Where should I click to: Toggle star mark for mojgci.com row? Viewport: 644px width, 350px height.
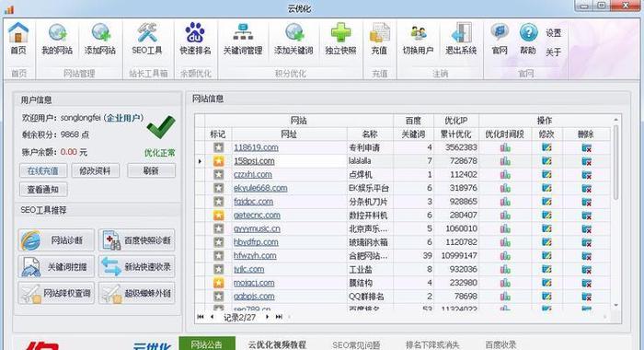pyautogui.click(x=219, y=283)
